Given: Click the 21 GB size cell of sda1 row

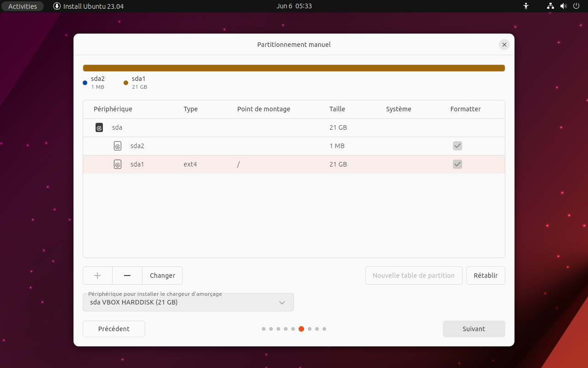Looking at the screenshot, I should (338, 164).
